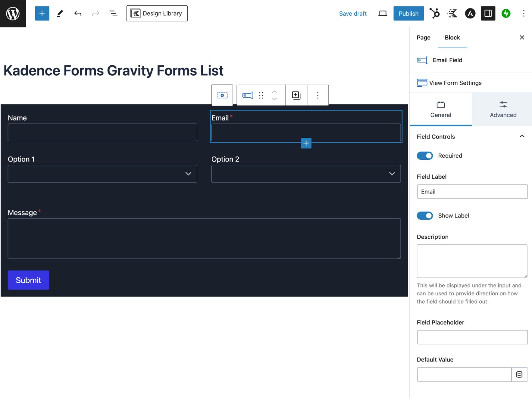This screenshot has width=532, height=398.
Task: Click the Field Placeholder input
Action: tap(472, 337)
